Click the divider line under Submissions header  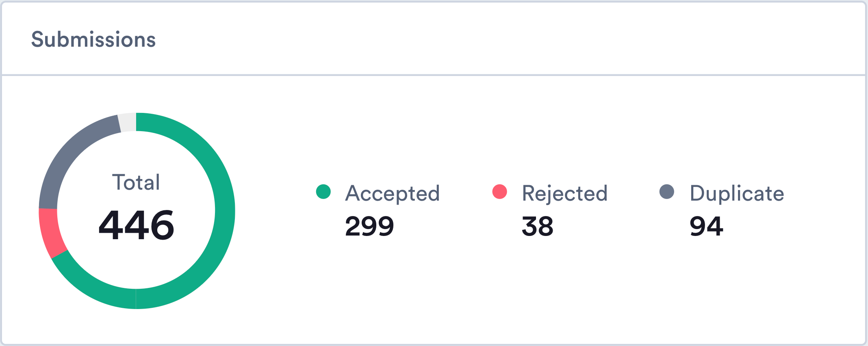click(x=434, y=75)
